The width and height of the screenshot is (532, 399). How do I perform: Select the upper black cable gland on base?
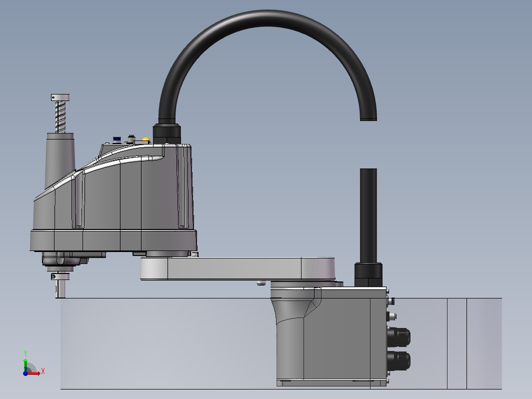click(399, 337)
